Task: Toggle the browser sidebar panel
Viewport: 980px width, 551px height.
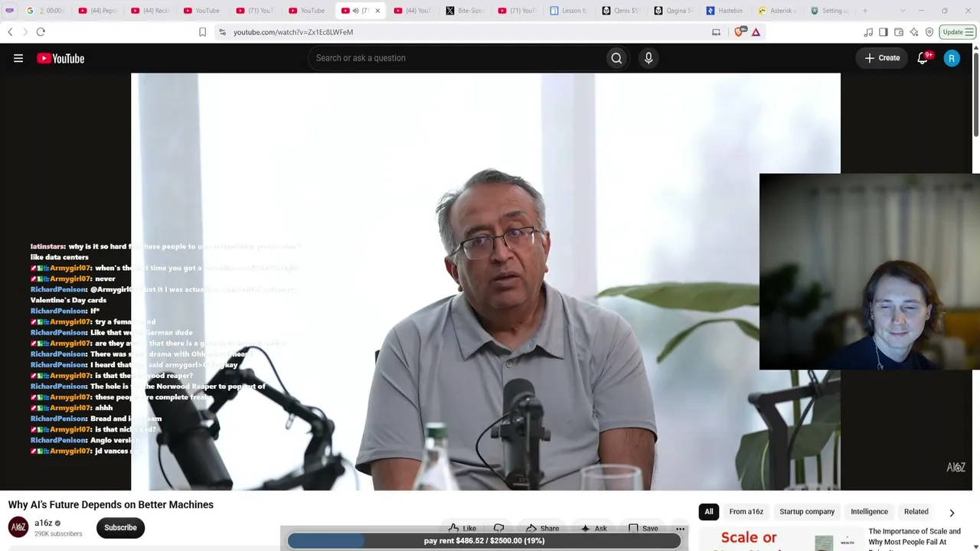Action: 883,32
